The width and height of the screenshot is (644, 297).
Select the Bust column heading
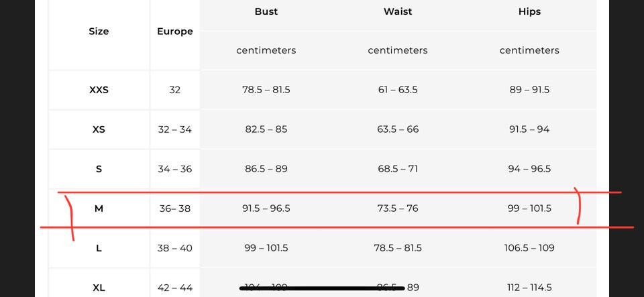pyautogui.click(x=266, y=11)
